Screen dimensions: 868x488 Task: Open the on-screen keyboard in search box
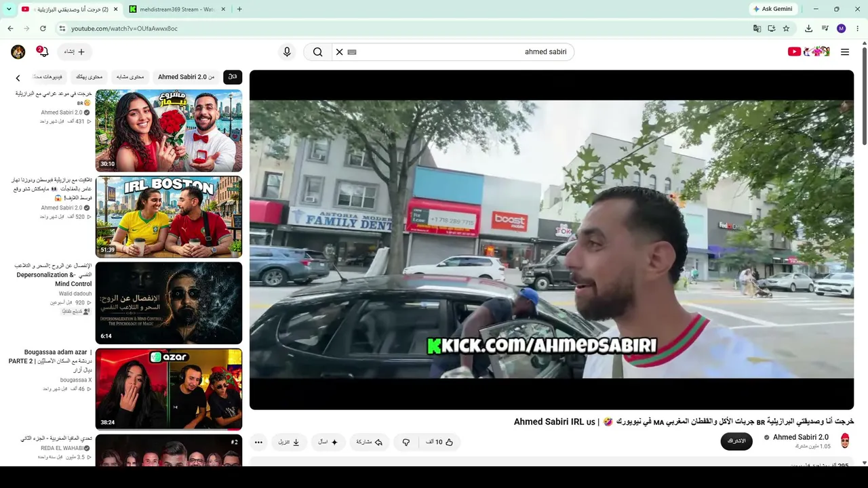[x=352, y=52]
